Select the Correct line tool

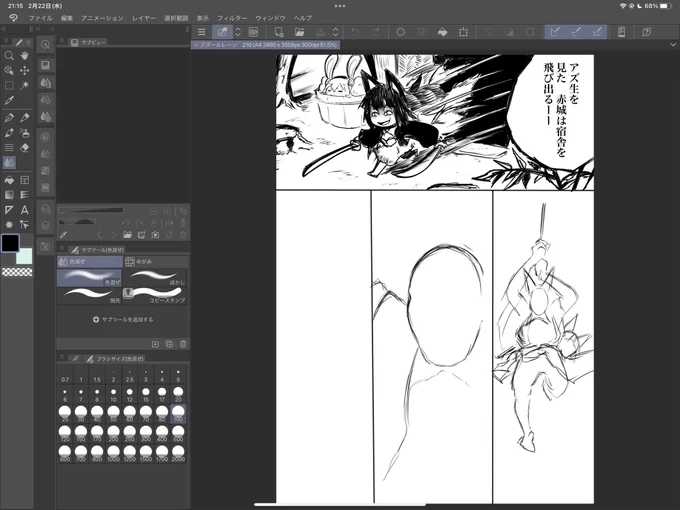pos(25,225)
